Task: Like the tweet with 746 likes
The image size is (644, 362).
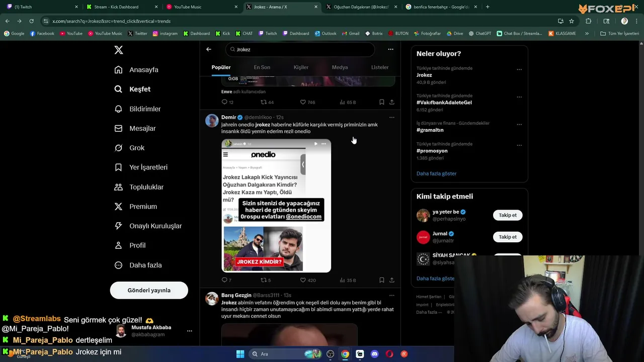Action: pyautogui.click(x=307, y=102)
